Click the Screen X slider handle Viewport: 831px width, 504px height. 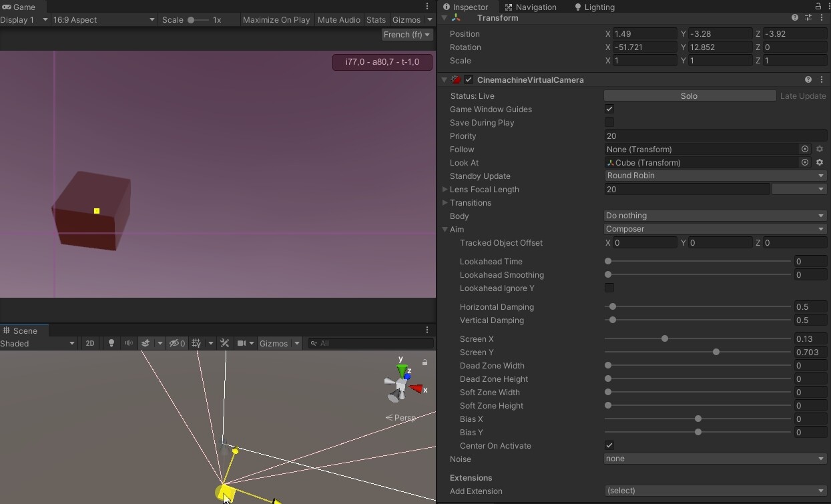665,338
